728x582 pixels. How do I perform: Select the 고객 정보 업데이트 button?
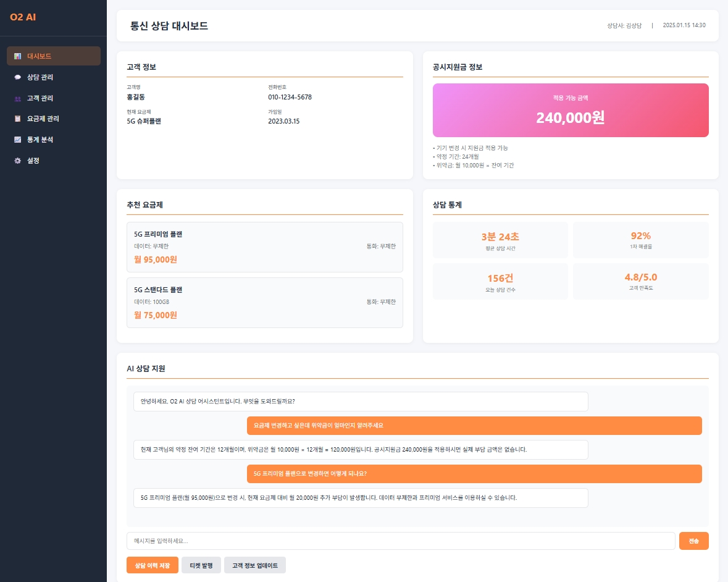[x=255, y=565]
